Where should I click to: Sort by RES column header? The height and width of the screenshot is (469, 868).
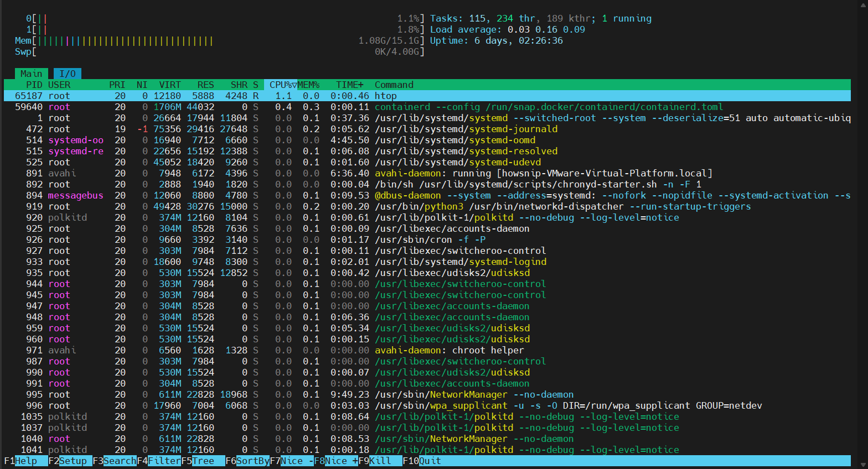click(206, 85)
